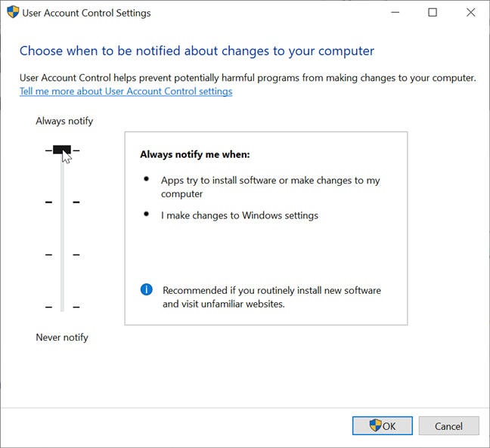Open the User Account Control settings help link
490x448 pixels.
point(126,91)
